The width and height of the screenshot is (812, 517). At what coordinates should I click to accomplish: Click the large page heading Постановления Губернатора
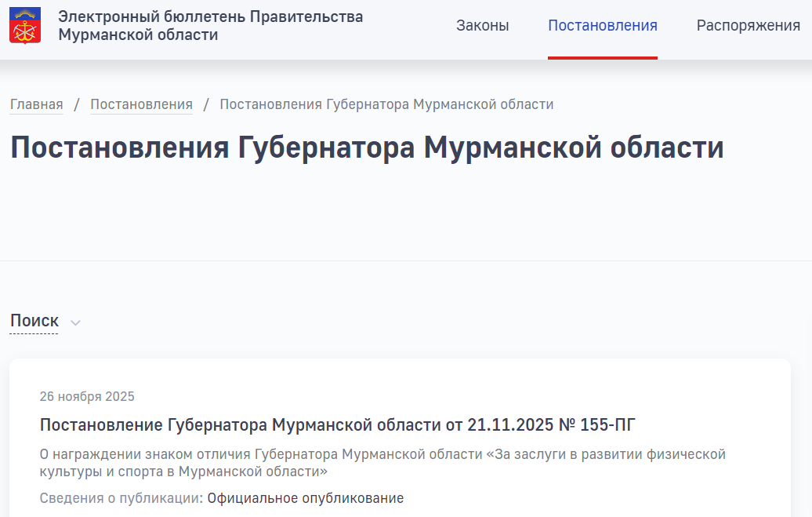[367, 148]
